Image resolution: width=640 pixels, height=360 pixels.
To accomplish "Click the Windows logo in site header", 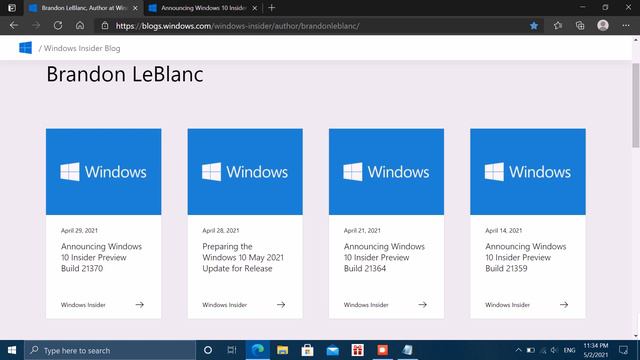I will (25, 48).
